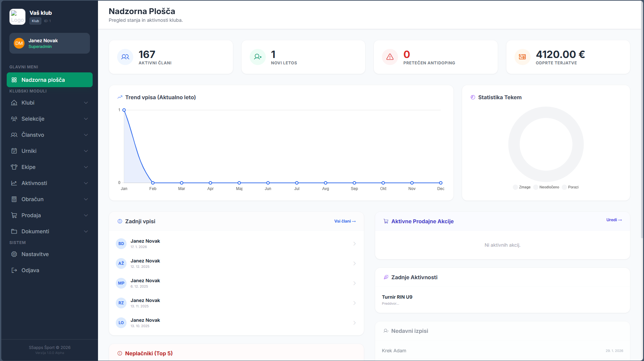
Task: Open the Aktivnosti menu item
Action: pos(34,183)
